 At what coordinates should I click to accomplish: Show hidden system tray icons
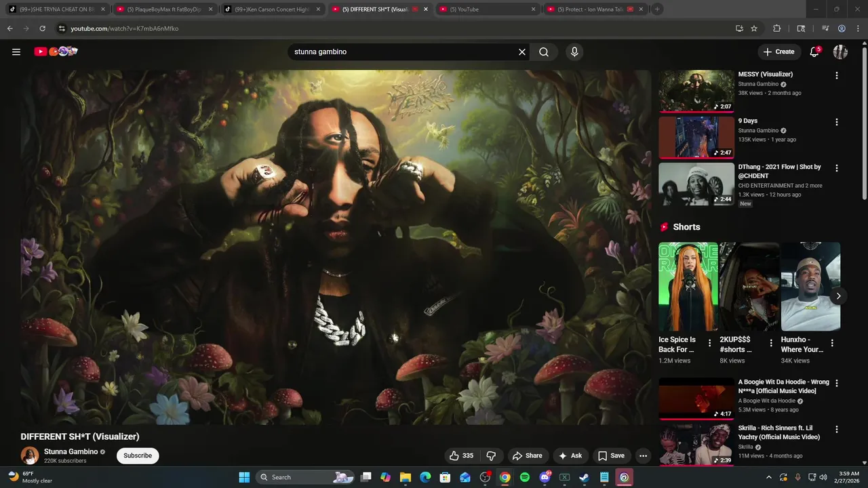(768, 477)
